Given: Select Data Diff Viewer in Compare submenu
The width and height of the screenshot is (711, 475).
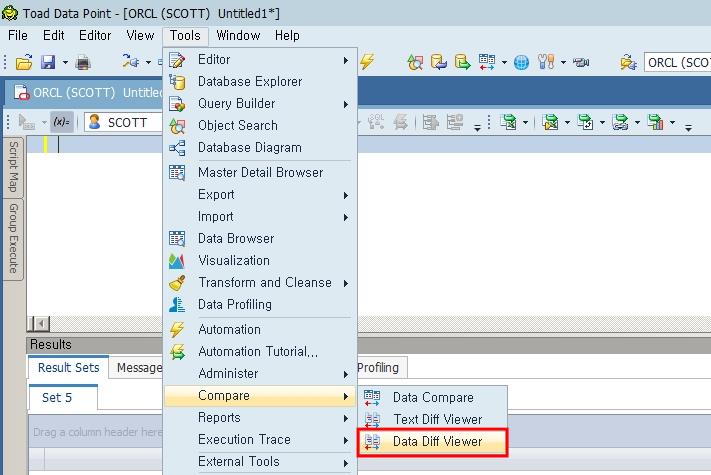Looking at the screenshot, I should point(437,441).
